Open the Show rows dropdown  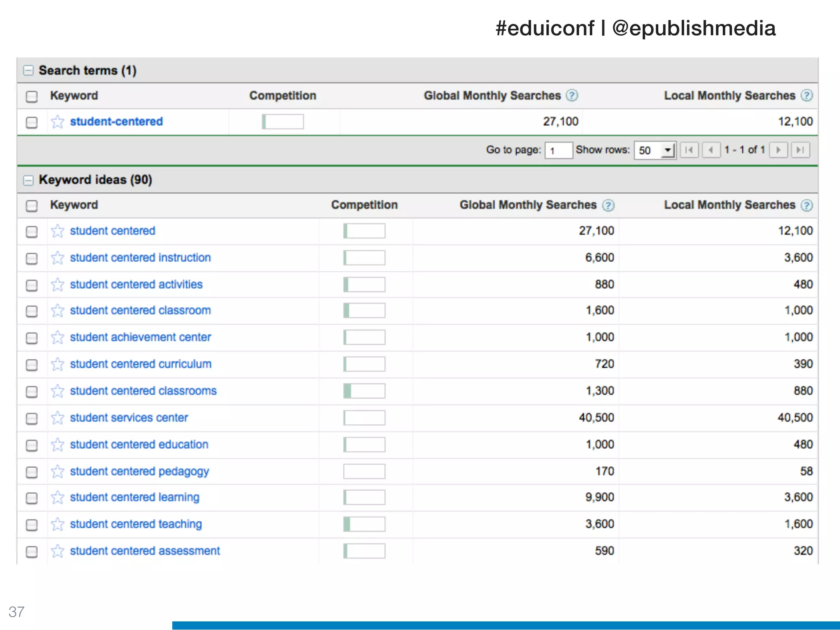point(655,151)
